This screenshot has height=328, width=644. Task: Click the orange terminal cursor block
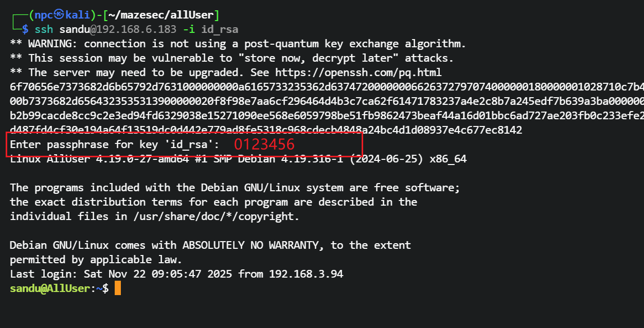118,288
